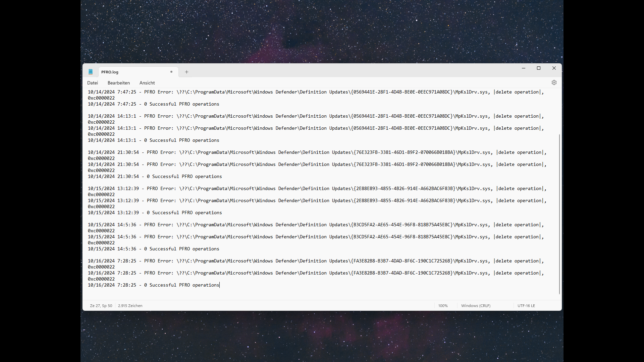This screenshot has width=644, height=362.
Task: Maximize the Notepad window
Action: pos(539,68)
